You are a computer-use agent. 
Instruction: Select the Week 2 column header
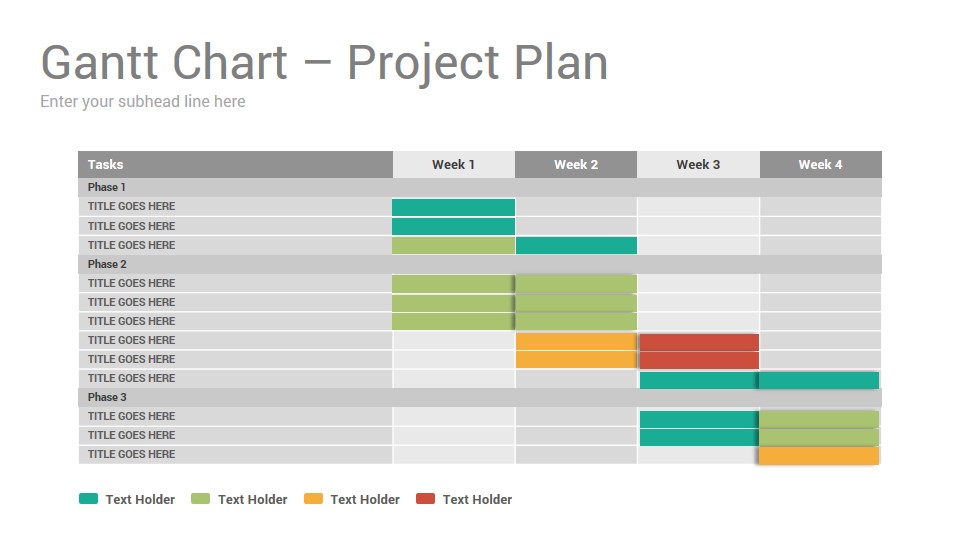(x=576, y=165)
